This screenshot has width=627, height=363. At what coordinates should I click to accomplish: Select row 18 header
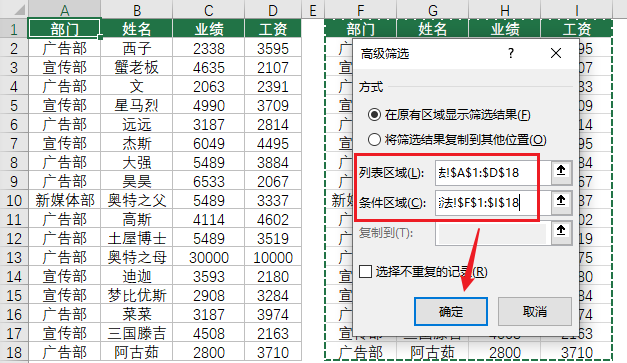14,353
